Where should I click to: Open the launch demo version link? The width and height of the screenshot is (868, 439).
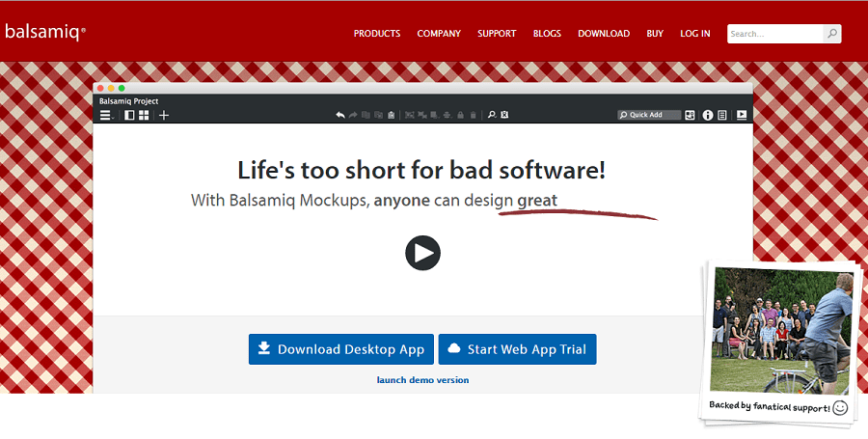tap(423, 380)
